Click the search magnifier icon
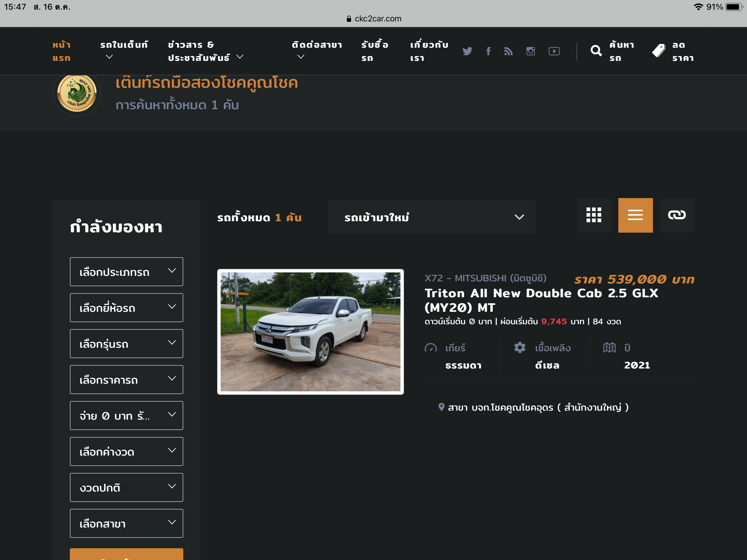 (x=596, y=51)
